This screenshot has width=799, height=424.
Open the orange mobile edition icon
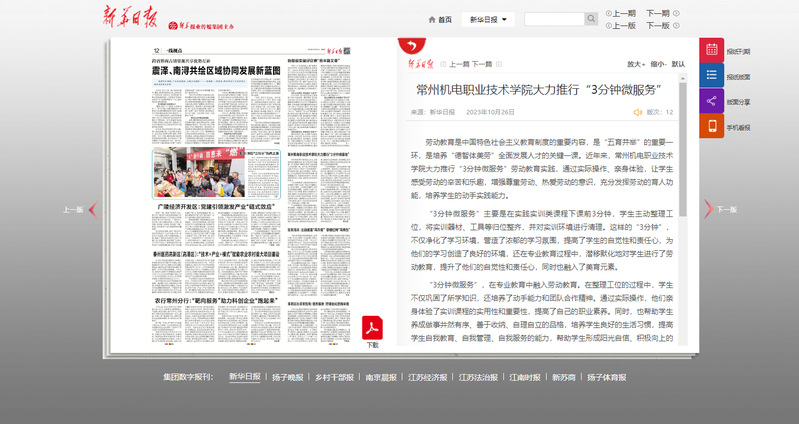coord(711,127)
